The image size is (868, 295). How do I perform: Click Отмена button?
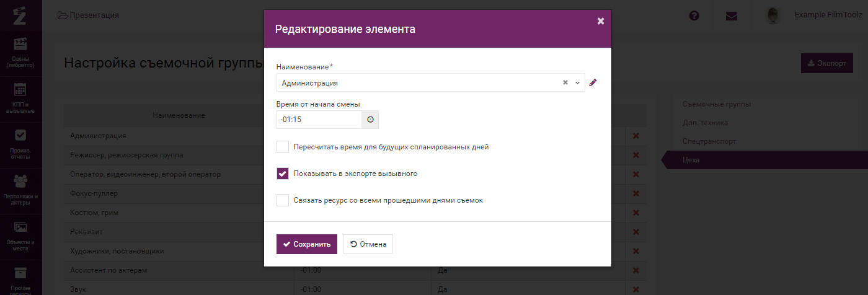point(368,244)
